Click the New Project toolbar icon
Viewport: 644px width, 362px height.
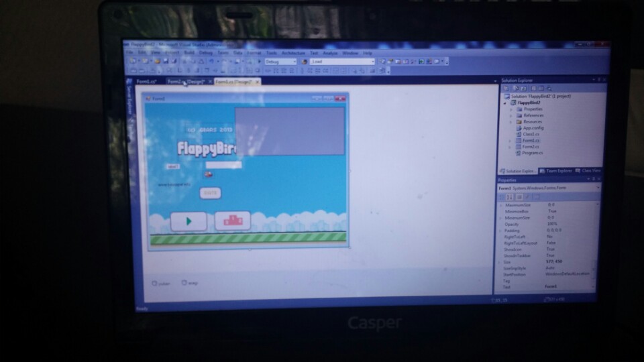click(133, 61)
